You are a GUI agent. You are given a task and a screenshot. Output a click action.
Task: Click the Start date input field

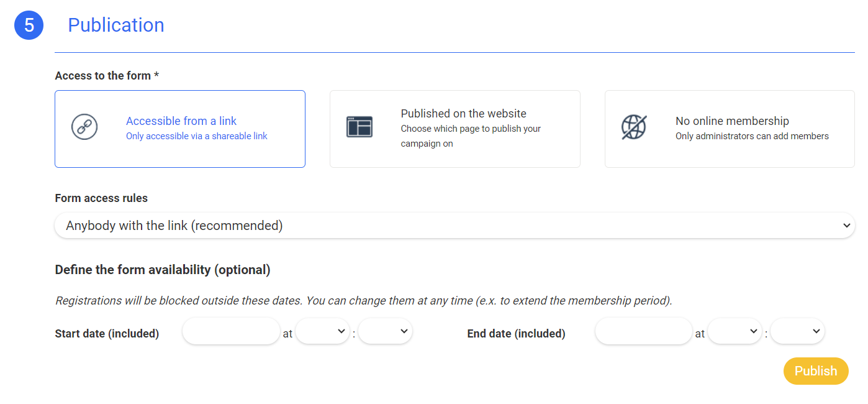(x=231, y=332)
